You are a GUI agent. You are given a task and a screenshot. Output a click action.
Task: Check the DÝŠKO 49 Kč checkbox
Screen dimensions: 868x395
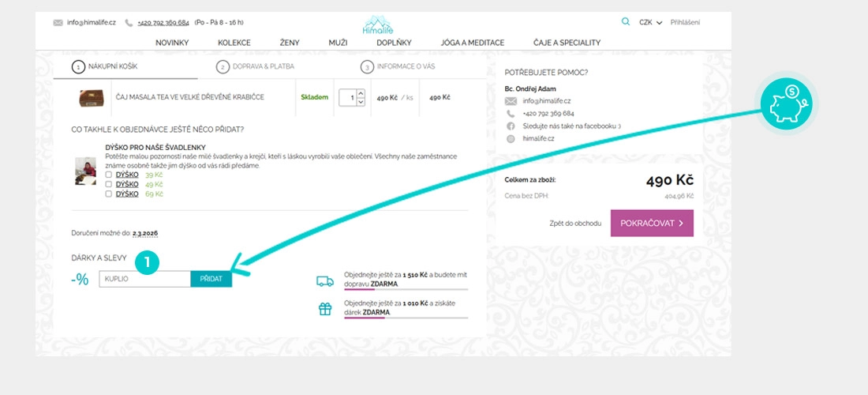pyautogui.click(x=109, y=184)
